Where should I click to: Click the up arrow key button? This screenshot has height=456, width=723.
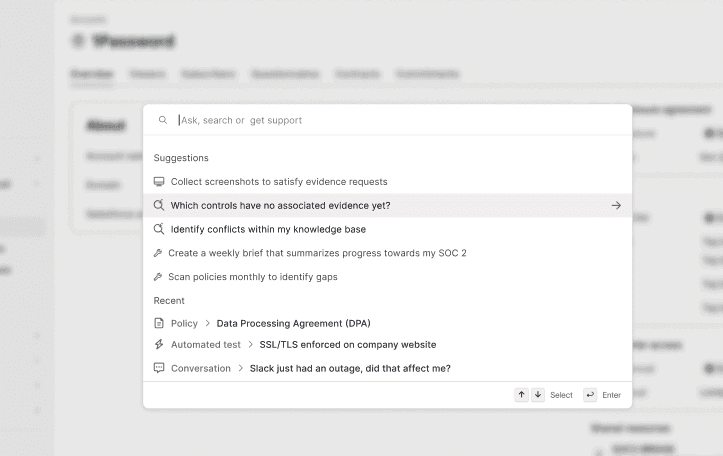522,395
